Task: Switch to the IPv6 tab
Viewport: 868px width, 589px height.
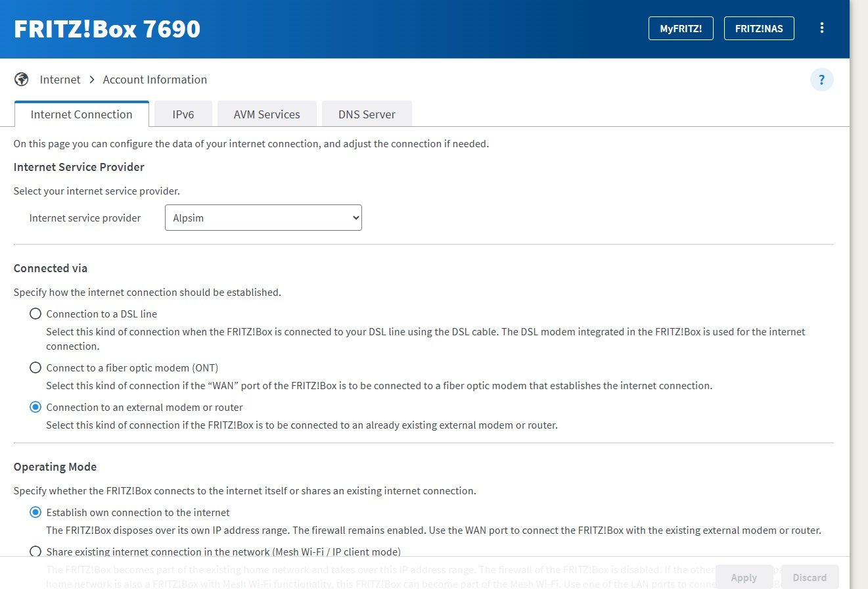Action: point(183,114)
